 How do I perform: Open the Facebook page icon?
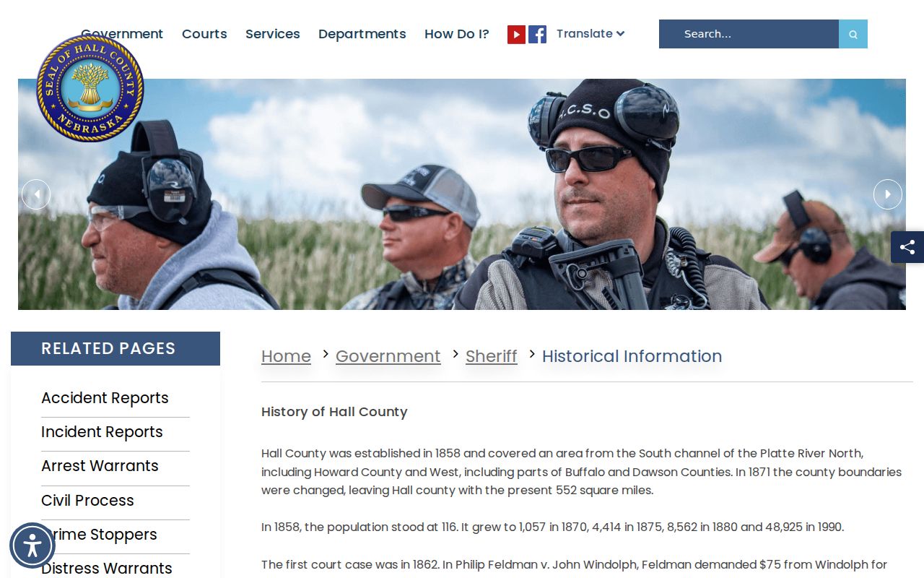click(537, 34)
